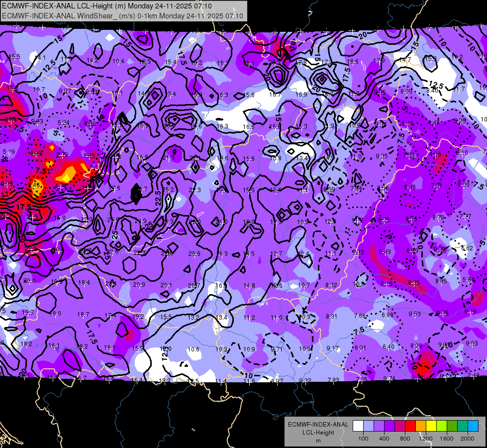This screenshot has width=487, height=448.
Task: Select the "18.6" value near the top
Action: click(x=352, y=62)
